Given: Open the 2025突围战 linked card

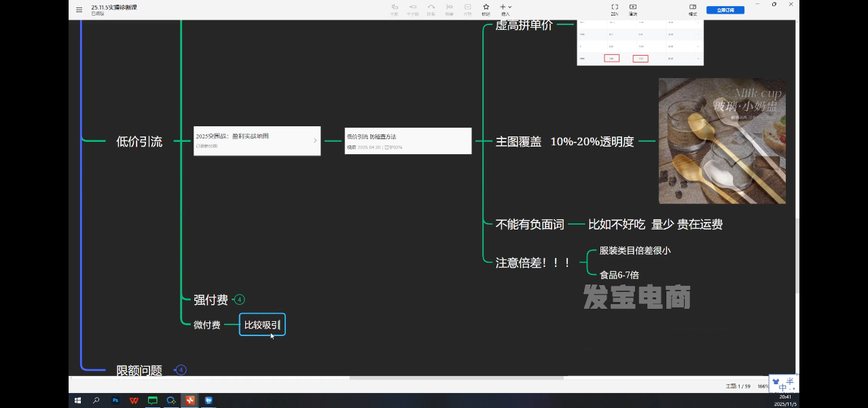Looking at the screenshot, I should (x=257, y=141).
